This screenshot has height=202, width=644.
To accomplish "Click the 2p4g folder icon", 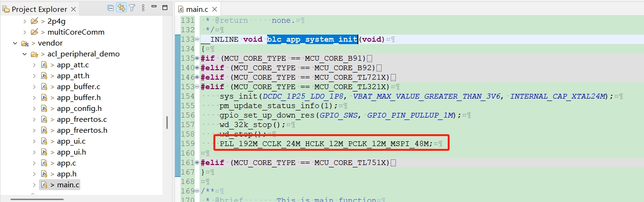I will (x=34, y=21).
